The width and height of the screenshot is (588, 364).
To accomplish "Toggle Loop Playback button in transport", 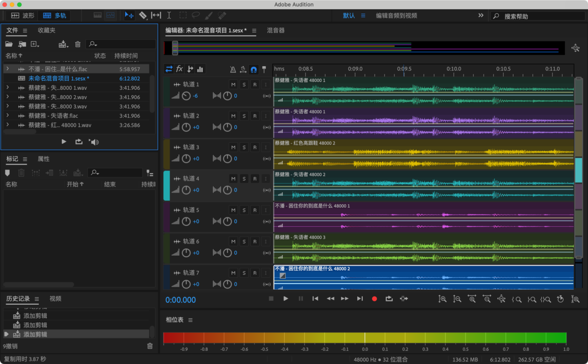I will click(389, 298).
